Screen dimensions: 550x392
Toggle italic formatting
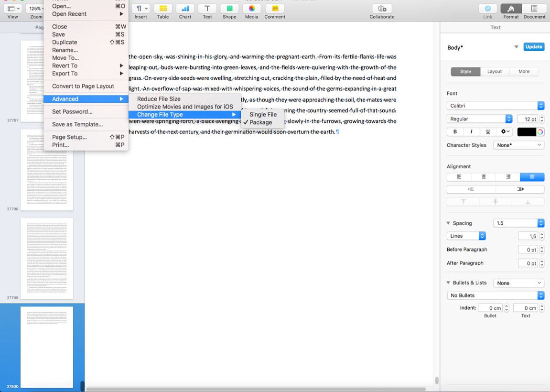(472, 131)
